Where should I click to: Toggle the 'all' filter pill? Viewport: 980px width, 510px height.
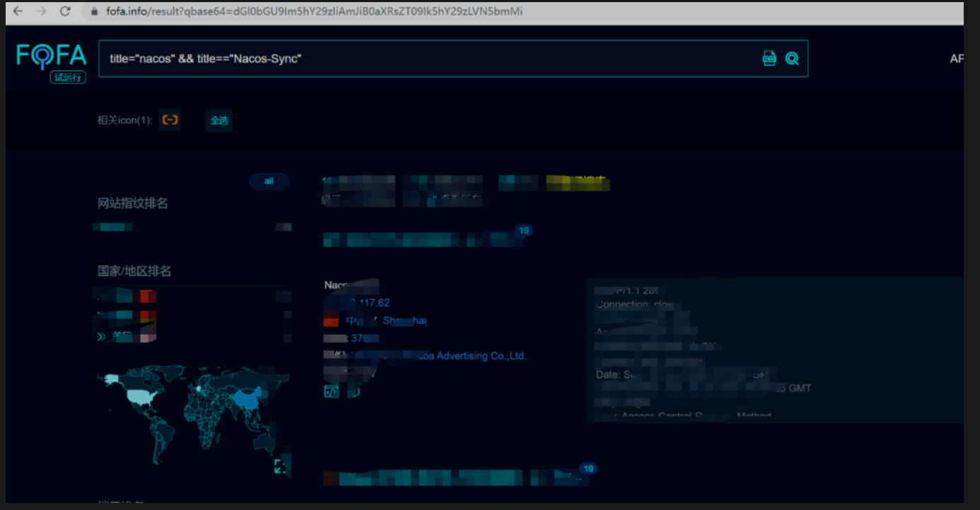click(269, 181)
